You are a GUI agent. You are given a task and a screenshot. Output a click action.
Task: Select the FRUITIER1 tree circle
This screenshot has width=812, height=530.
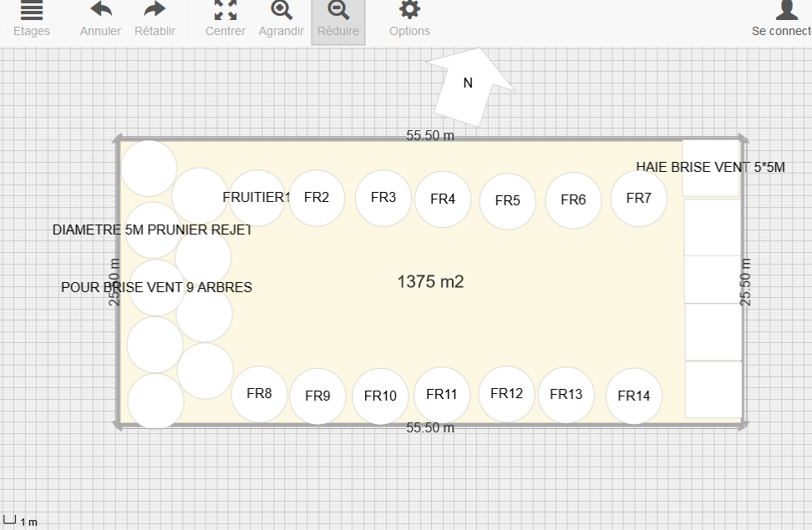[256, 198]
